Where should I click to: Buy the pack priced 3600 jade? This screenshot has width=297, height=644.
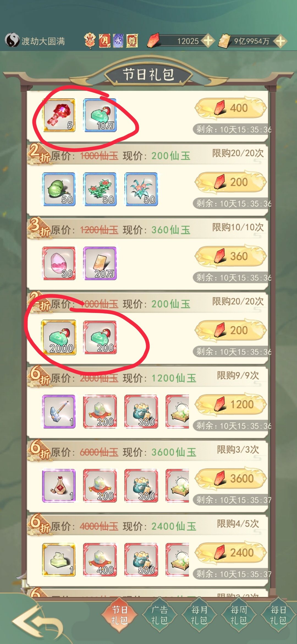[230, 479]
